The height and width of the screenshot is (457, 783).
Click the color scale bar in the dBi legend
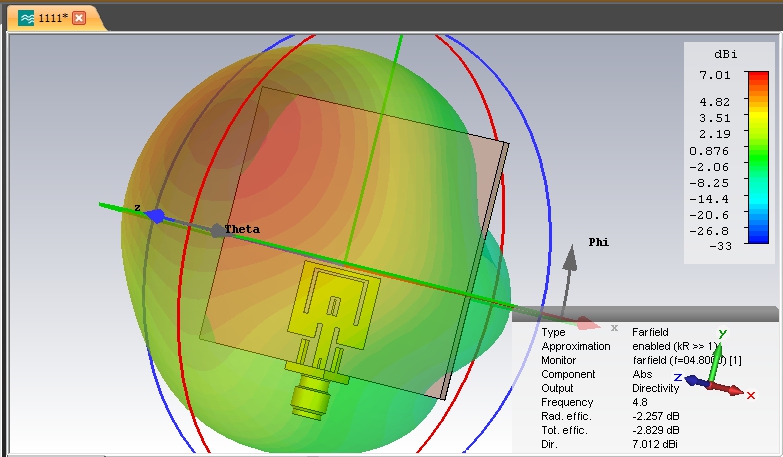[x=759, y=158]
